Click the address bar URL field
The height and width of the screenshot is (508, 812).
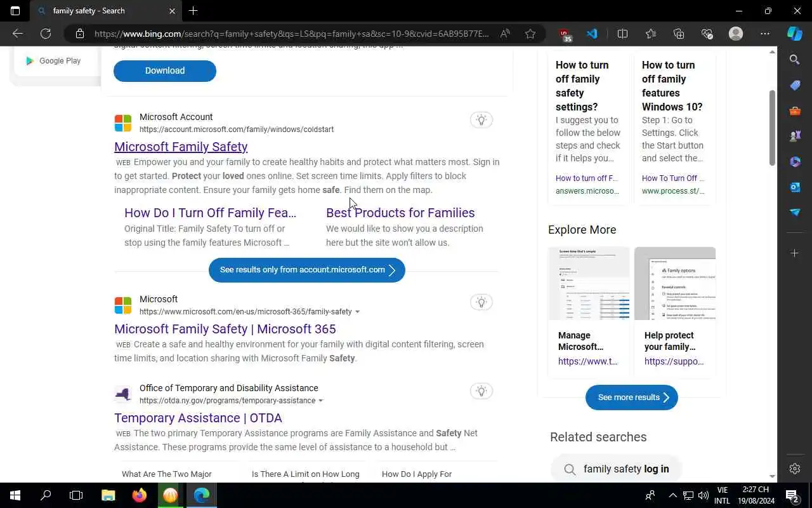tap(292, 34)
